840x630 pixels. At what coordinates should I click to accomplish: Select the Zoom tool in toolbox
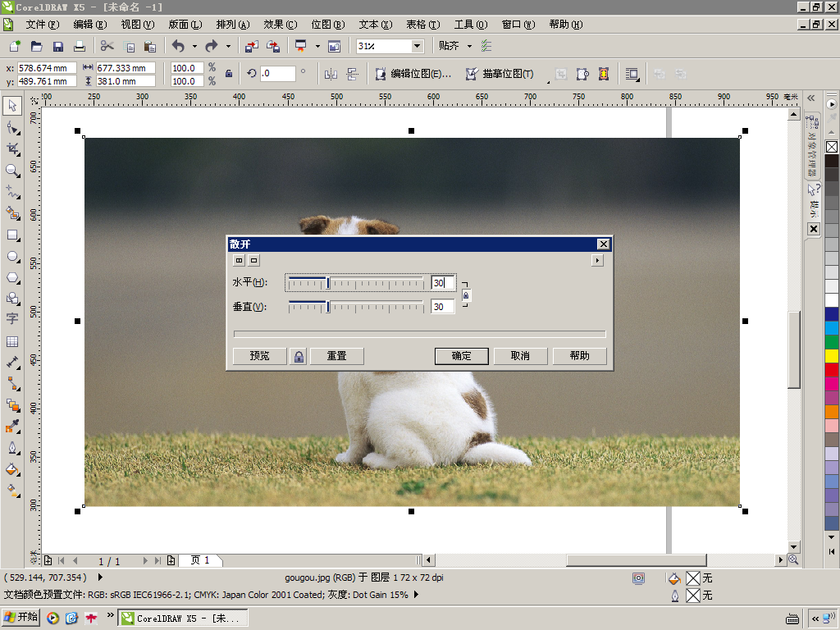click(13, 171)
